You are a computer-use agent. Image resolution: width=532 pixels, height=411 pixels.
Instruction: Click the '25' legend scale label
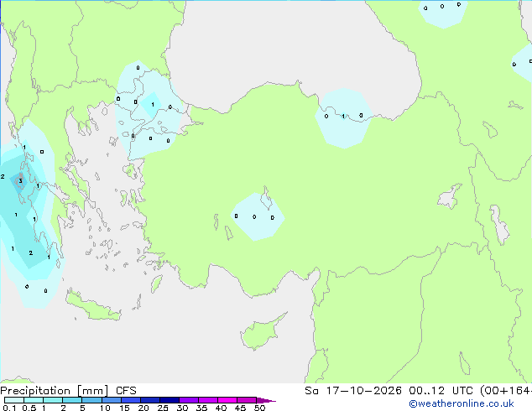pos(163,408)
